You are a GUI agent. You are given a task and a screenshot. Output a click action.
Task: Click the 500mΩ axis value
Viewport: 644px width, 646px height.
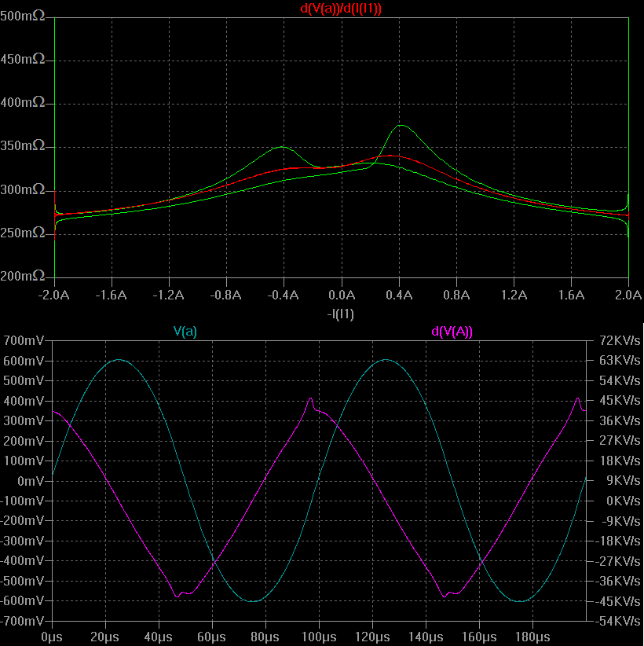[x=22, y=16]
